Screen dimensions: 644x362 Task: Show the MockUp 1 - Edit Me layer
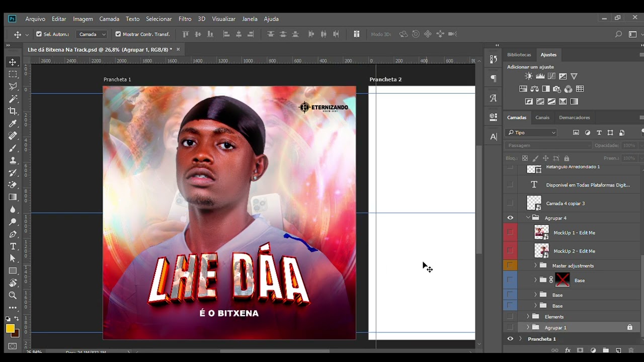[510, 232]
